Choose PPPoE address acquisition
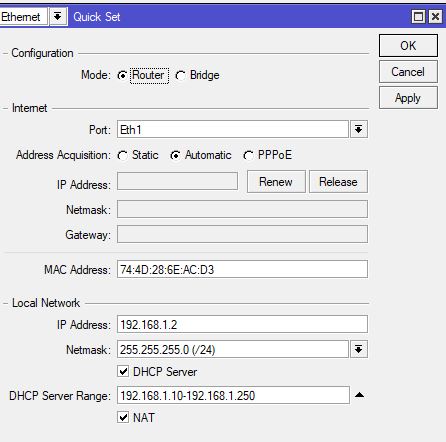The height and width of the screenshot is (442, 446). pyautogui.click(x=248, y=155)
